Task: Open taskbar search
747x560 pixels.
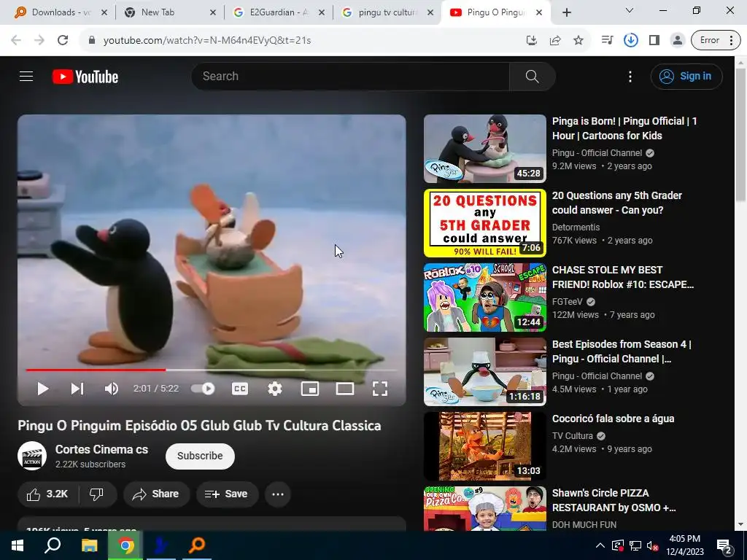Action: (x=53, y=545)
